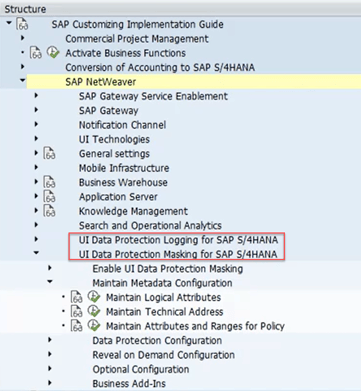Click the Maintain Logical Attributes text
This screenshot has width=361, height=391.
coord(163,297)
